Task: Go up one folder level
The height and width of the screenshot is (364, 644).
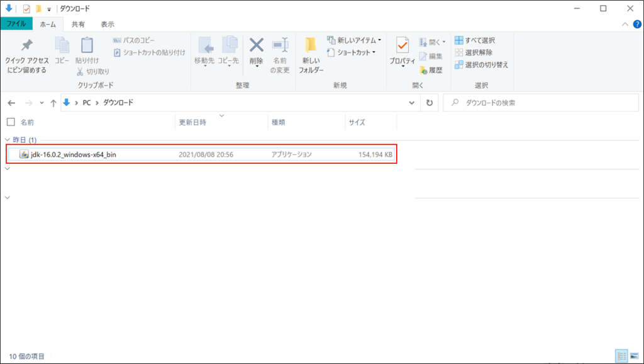Action: click(53, 103)
